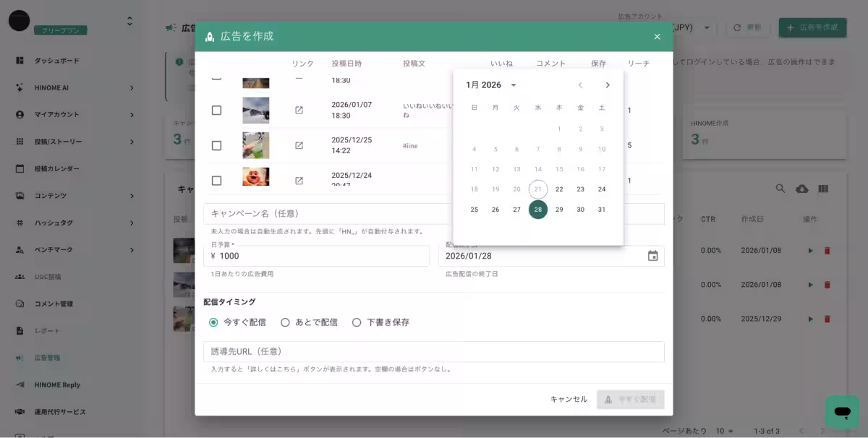
Task: Select the あとで配信 radio option
Action: click(x=286, y=322)
